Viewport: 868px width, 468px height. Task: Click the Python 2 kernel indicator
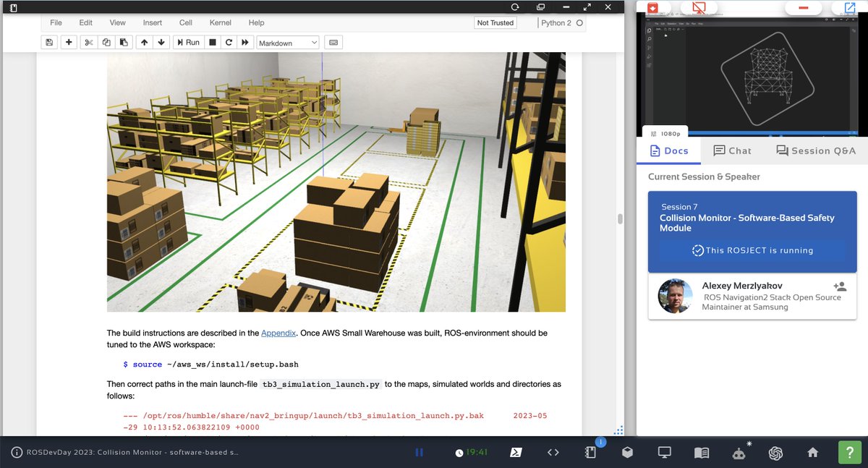pyautogui.click(x=562, y=23)
